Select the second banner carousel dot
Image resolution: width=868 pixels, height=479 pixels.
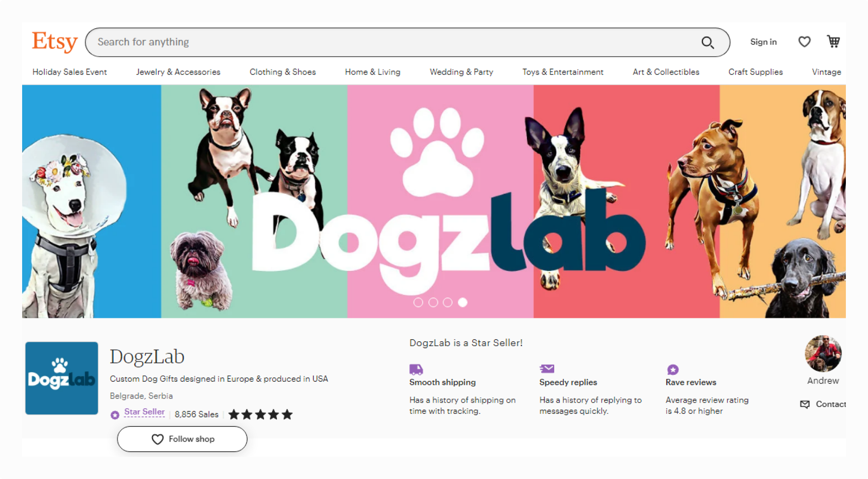pos(433,302)
